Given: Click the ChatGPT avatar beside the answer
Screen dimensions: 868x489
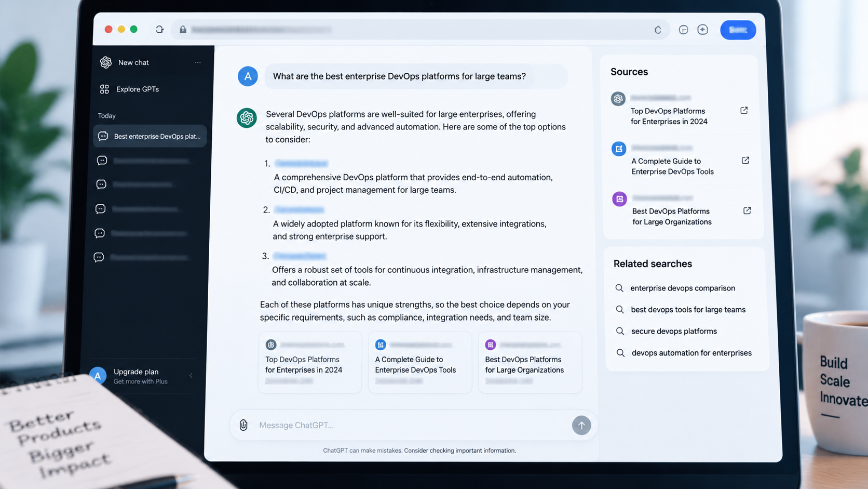Looking at the screenshot, I should click(247, 118).
